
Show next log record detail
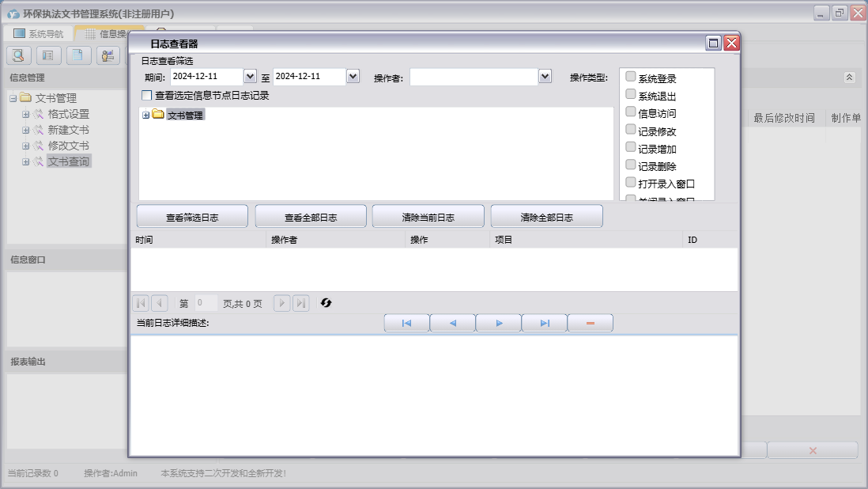(x=499, y=323)
